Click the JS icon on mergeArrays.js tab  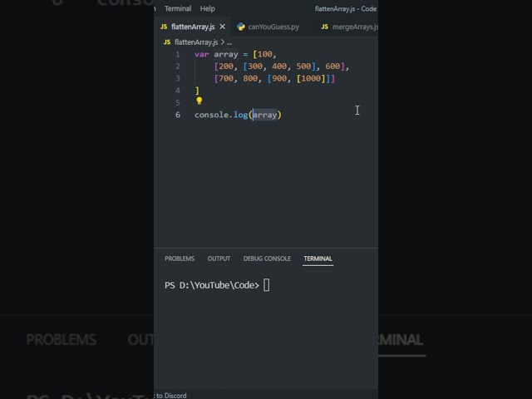point(325,27)
